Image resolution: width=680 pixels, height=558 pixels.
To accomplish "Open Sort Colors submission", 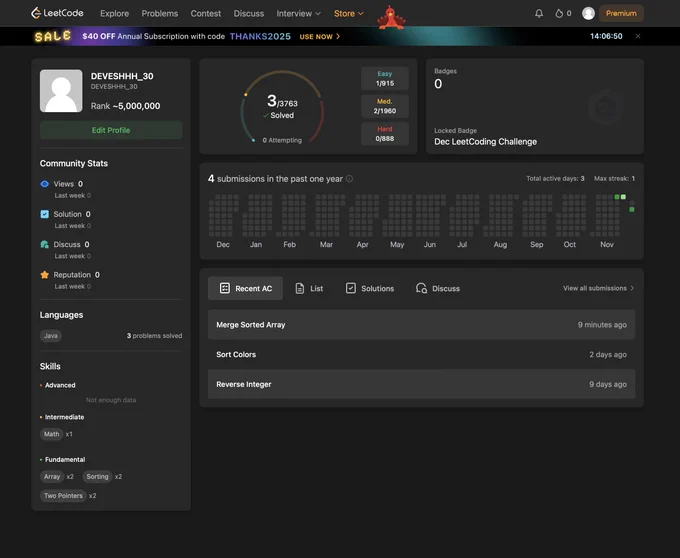I will coord(422,355).
